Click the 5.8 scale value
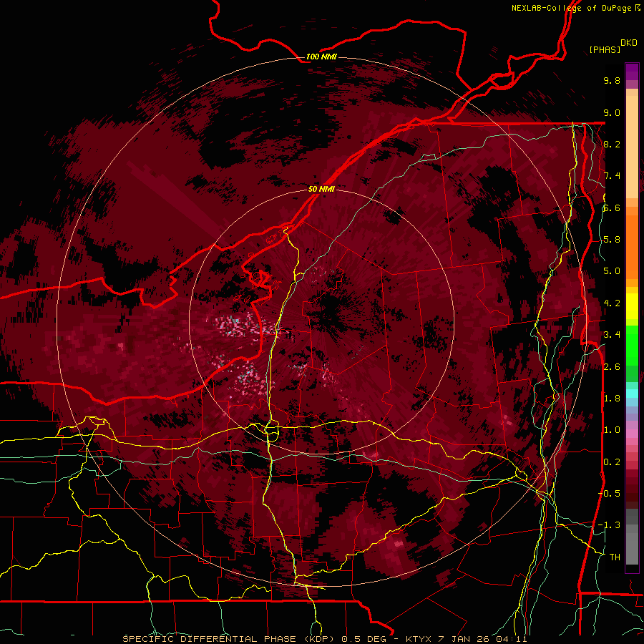Screen dimensions: 644x644 [x=612, y=240]
